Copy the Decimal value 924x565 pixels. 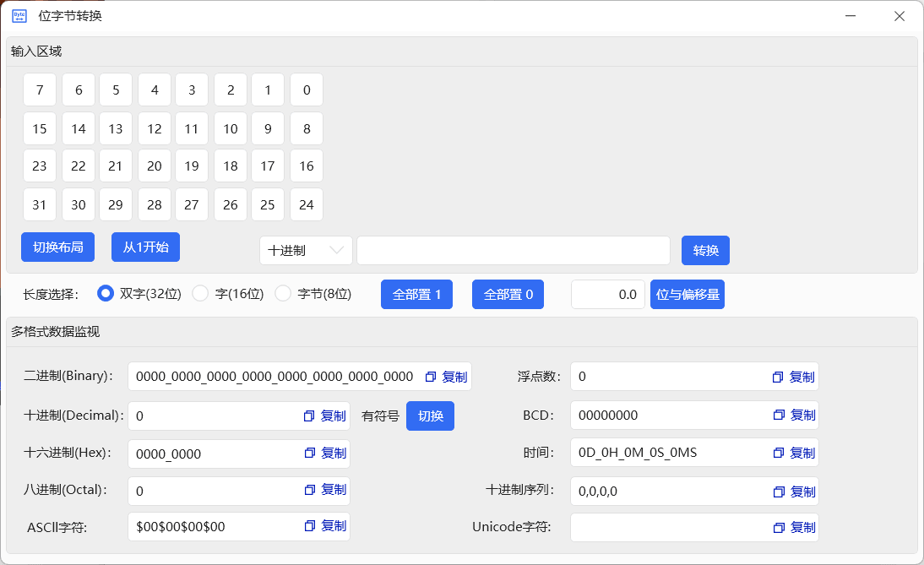[324, 416]
